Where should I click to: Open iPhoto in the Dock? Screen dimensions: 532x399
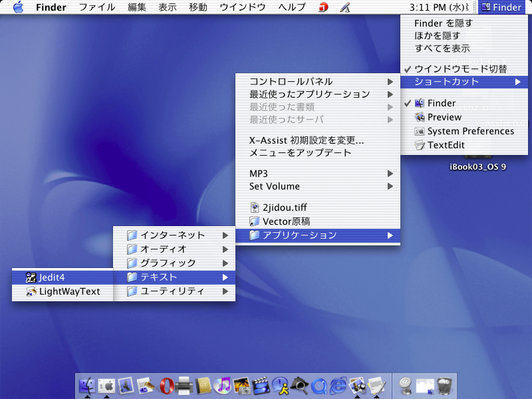(x=241, y=386)
